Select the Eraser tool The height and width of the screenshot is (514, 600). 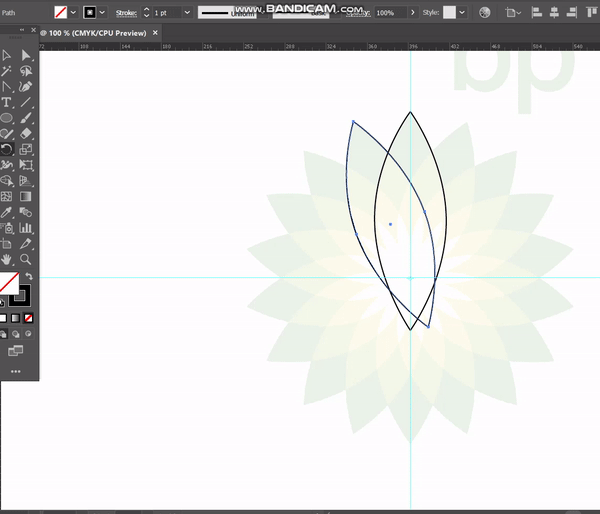26,134
